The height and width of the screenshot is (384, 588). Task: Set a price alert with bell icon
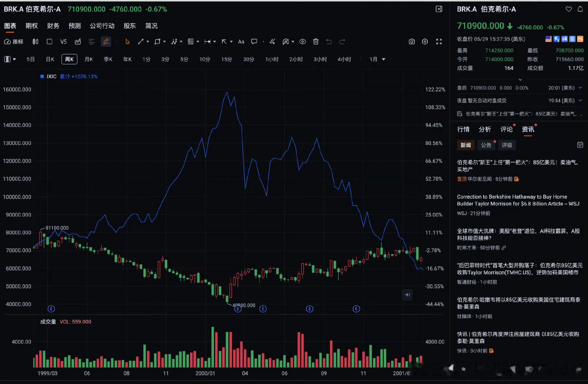click(580, 9)
